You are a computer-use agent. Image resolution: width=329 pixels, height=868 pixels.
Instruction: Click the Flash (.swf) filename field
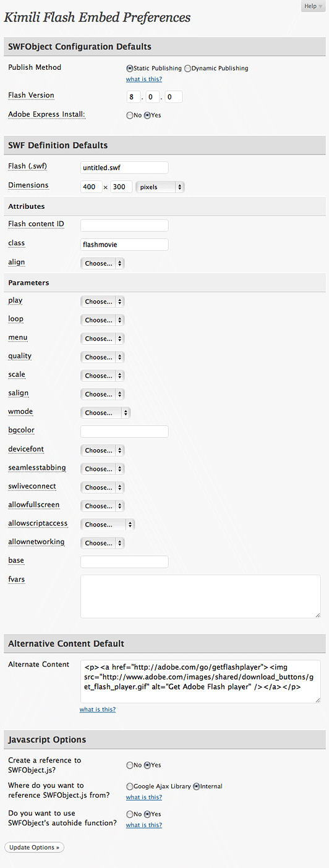pyautogui.click(x=124, y=167)
